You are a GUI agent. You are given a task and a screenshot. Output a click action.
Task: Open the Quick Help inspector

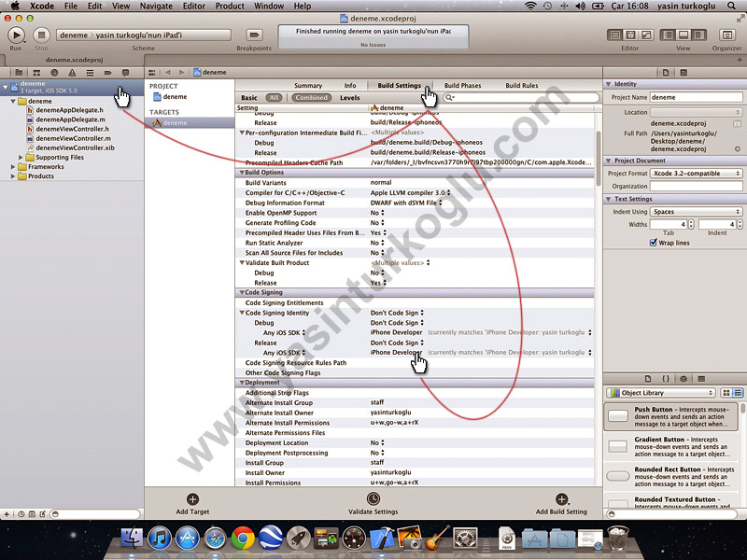click(684, 73)
